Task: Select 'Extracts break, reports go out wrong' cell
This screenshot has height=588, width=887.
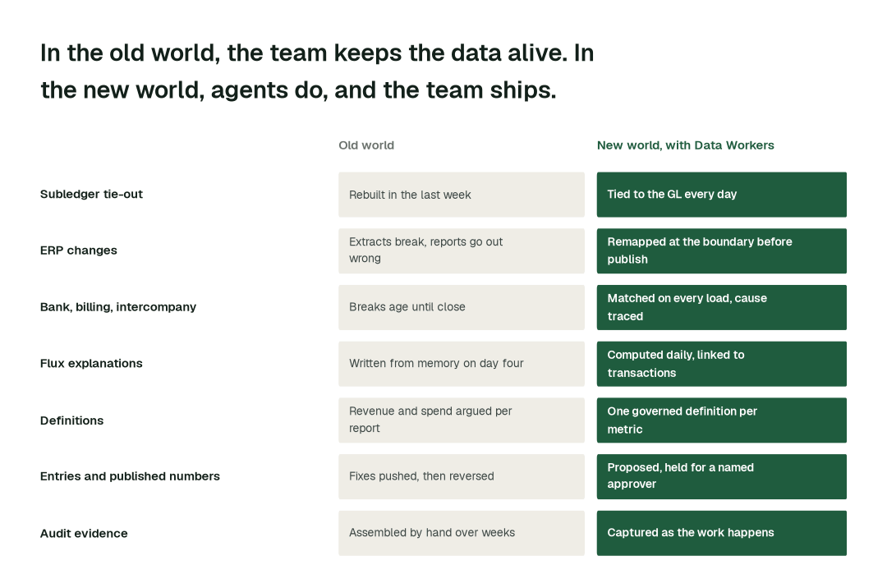Action: pyautogui.click(x=461, y=250)
